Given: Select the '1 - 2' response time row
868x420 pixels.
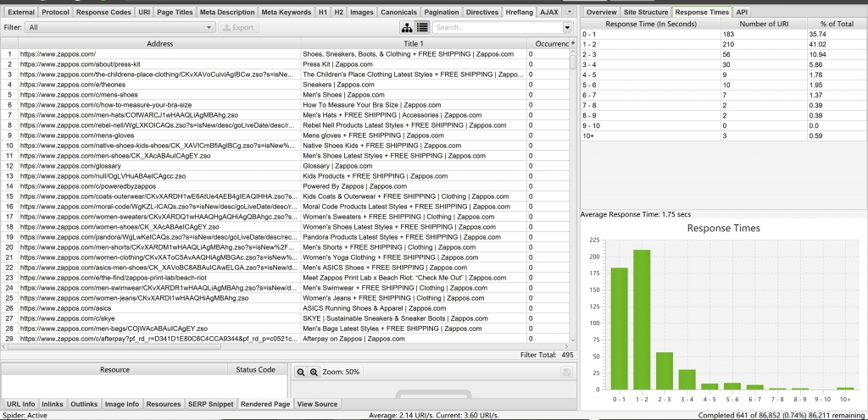Looking at the screenshot, I should click(x=724, y=44).
